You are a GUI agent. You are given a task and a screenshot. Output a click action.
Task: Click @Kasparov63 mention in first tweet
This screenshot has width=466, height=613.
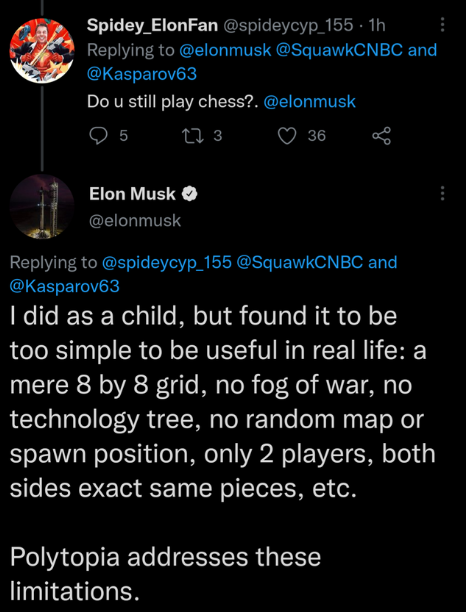pyautogui.click(x=142, y=74)
